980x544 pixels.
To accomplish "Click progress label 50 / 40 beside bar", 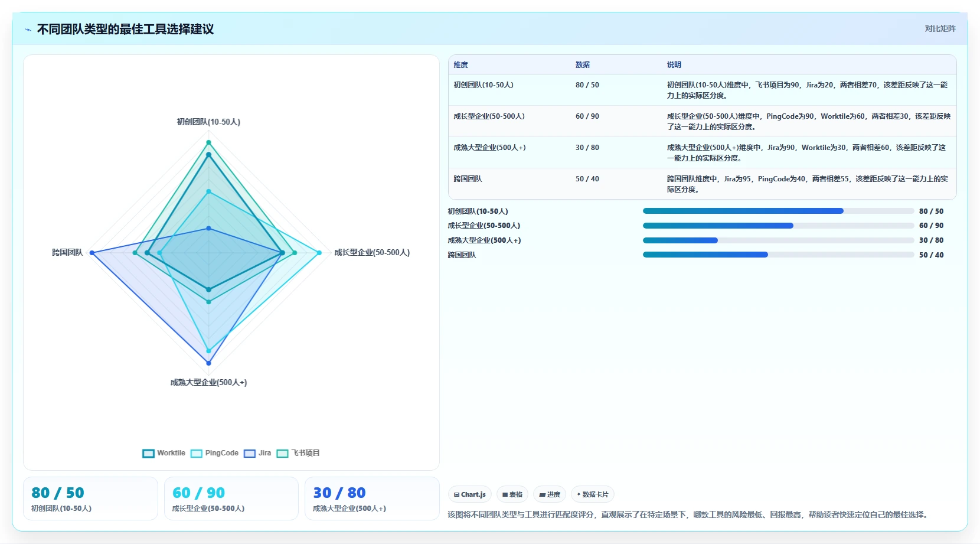I will click(931, 255).
